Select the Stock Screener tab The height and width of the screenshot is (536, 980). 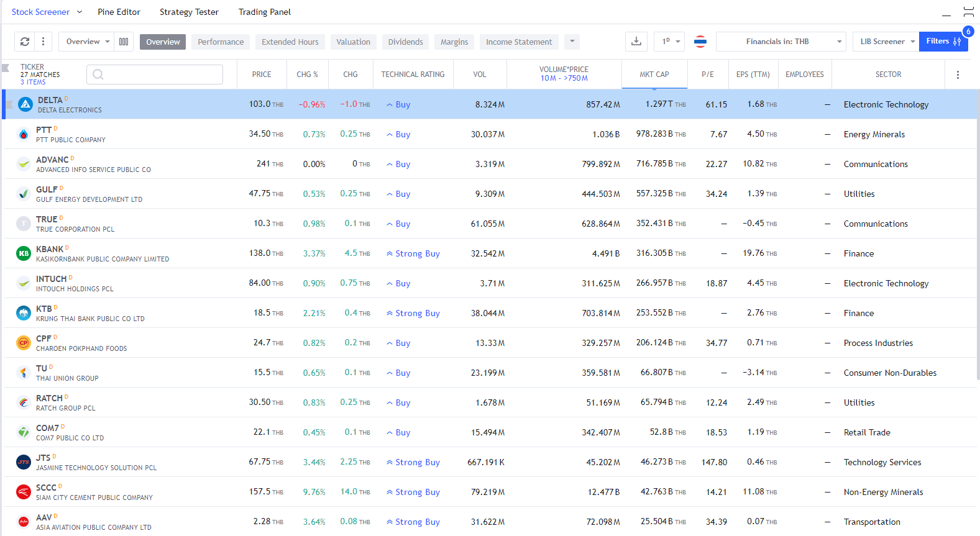(x=40, y=12)
